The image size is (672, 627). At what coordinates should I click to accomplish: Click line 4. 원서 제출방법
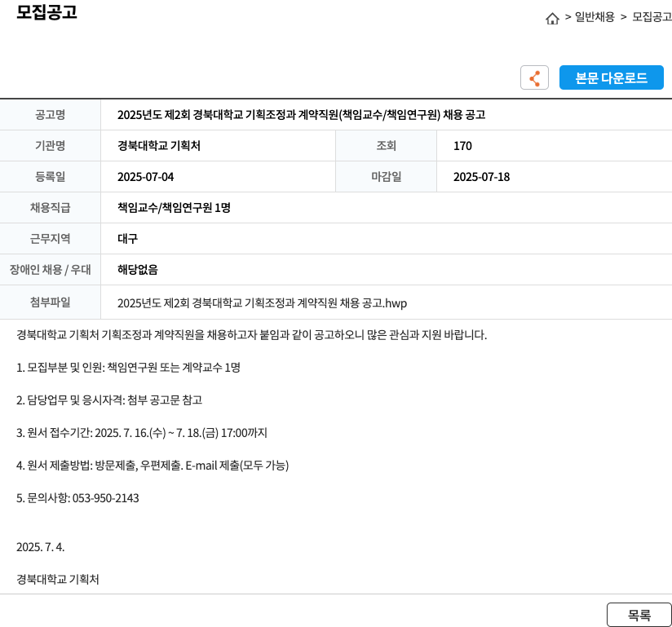153,466
